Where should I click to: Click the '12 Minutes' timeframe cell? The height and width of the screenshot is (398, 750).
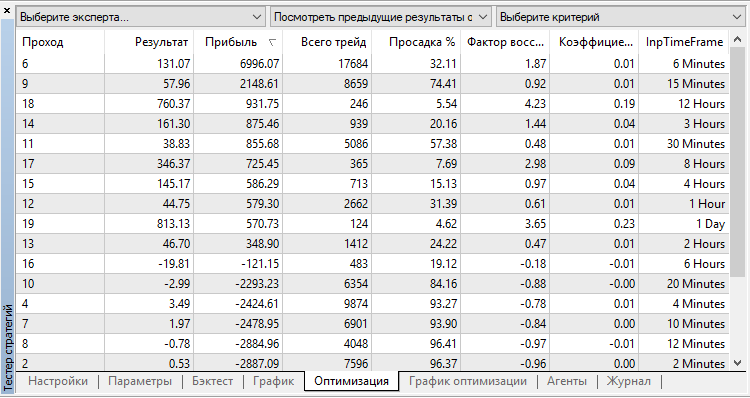click(696, 344)
